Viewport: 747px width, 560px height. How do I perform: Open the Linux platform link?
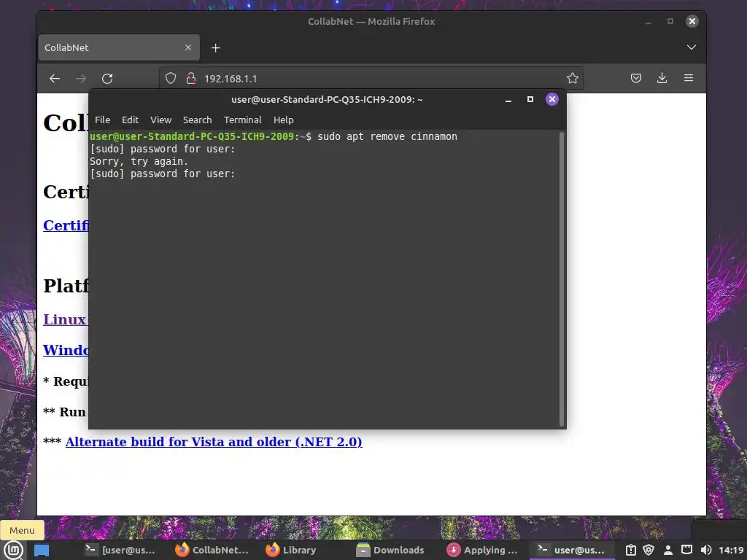click(65, 319)
